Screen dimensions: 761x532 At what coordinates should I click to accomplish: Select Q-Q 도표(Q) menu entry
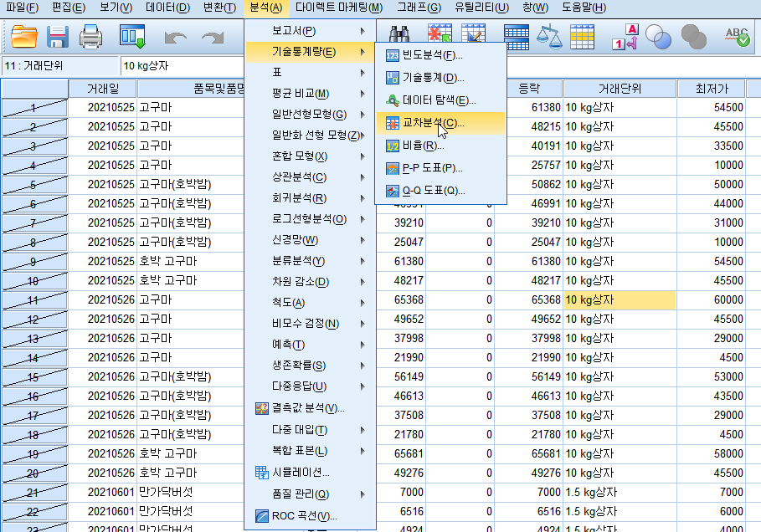[x=440, y=191]
